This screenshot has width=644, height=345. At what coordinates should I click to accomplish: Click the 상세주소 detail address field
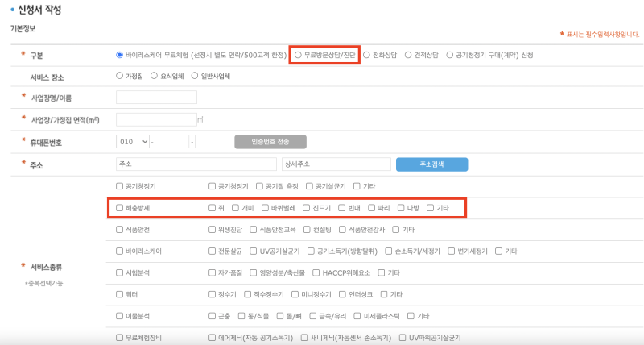coord(336,164)
